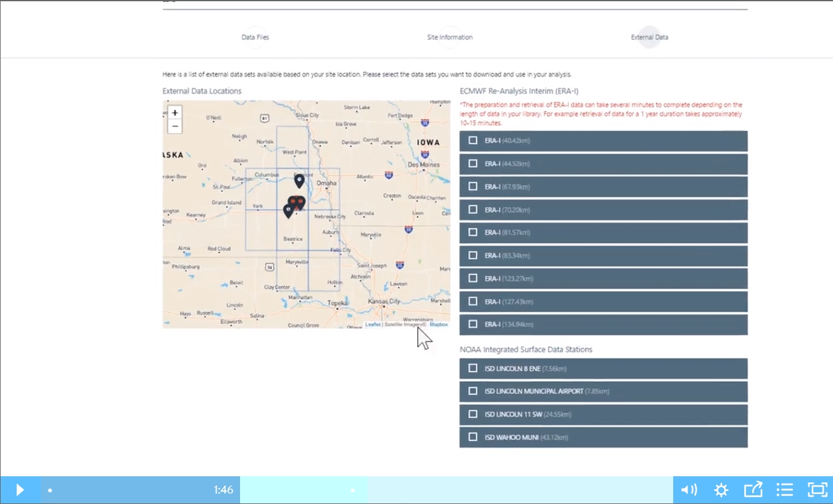
Task: Click the External Data step circle
Action: 650,37
